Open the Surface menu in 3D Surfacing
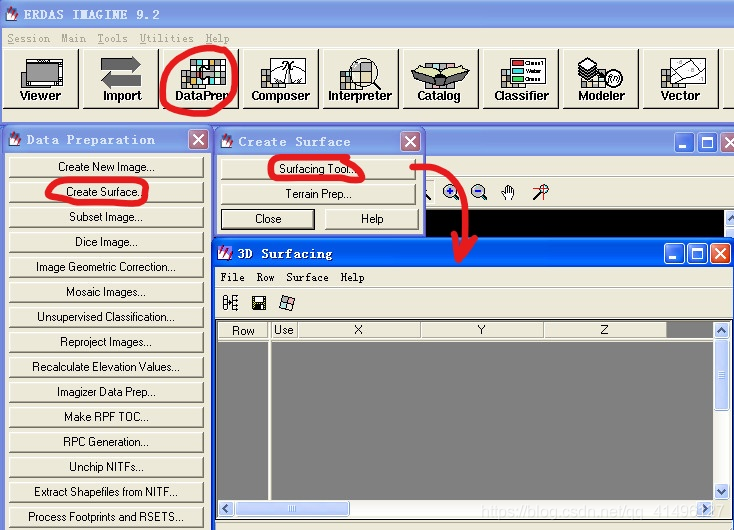Viewport: 734px width, 530px height. coord(308,277)
